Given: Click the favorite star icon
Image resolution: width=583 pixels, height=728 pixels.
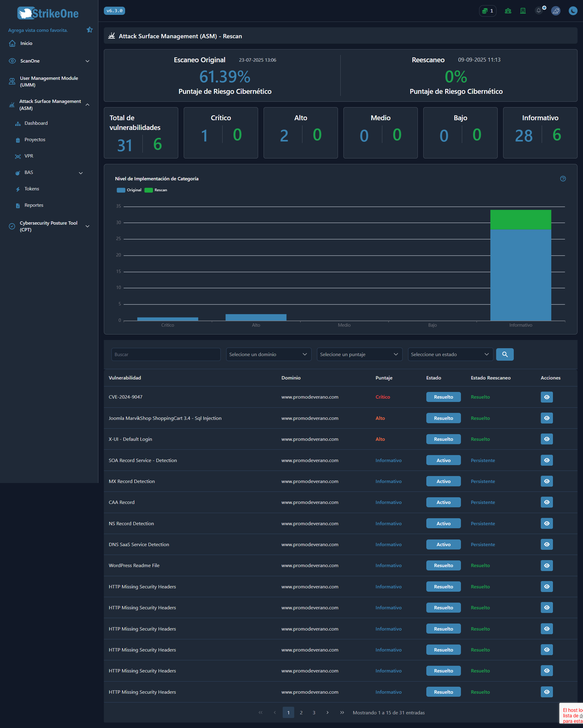Looking at the screenshot, I should (90, 30).
